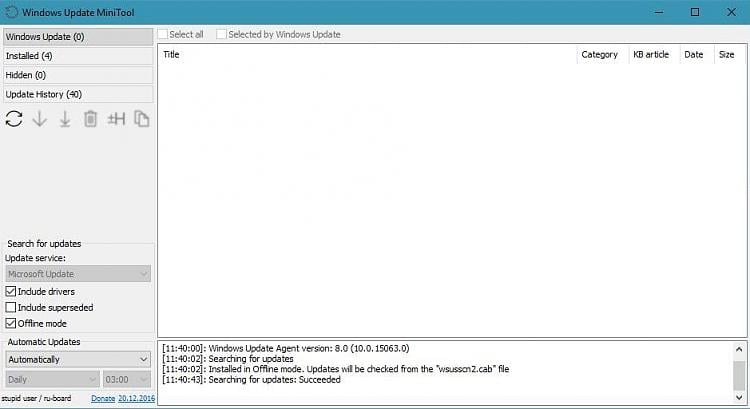
Task: Click the refresh check for updates icon
Action: 14,119
